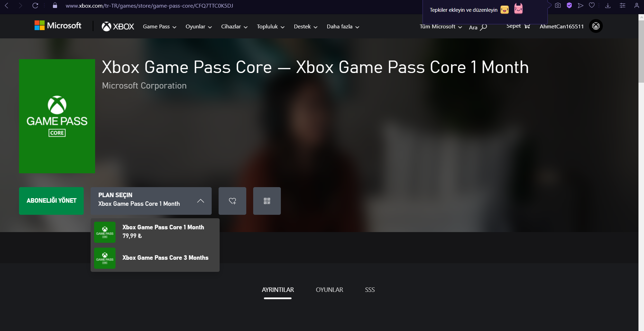Take a snapshot with the camera icon
Screen dimensions: 644x331
pos(558,5)
